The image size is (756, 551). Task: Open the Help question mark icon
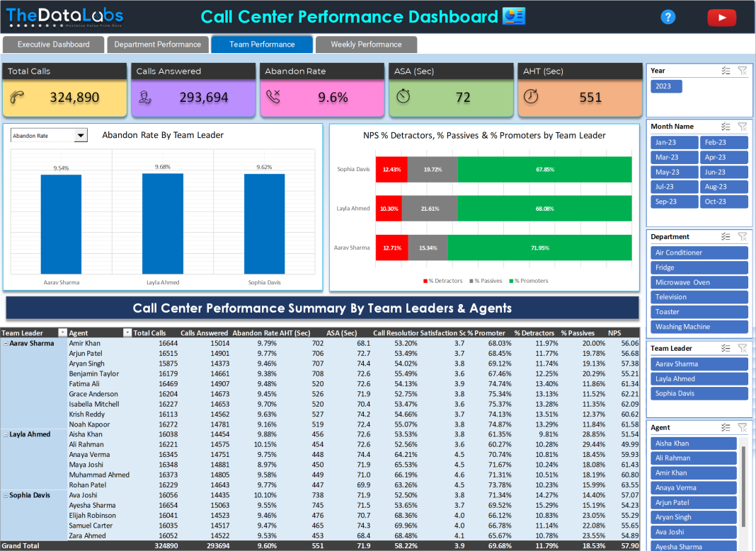point(668,16)
